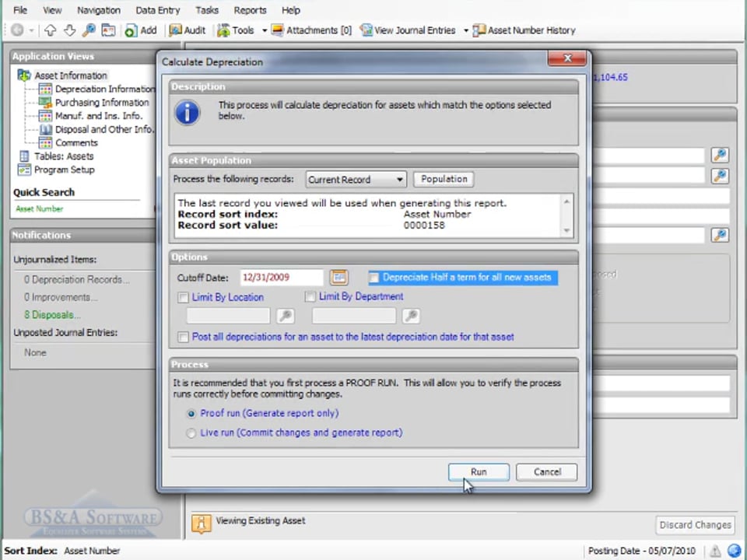Screen dimensions: 747x560
Task: Click globe icon in status bar
Action: click(734, 551)
